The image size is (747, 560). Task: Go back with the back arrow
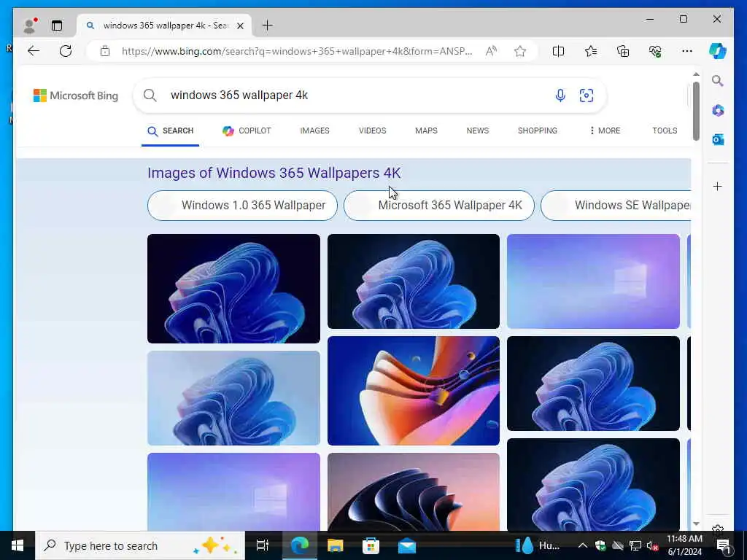pyautogui.click(x=34, y=51)
